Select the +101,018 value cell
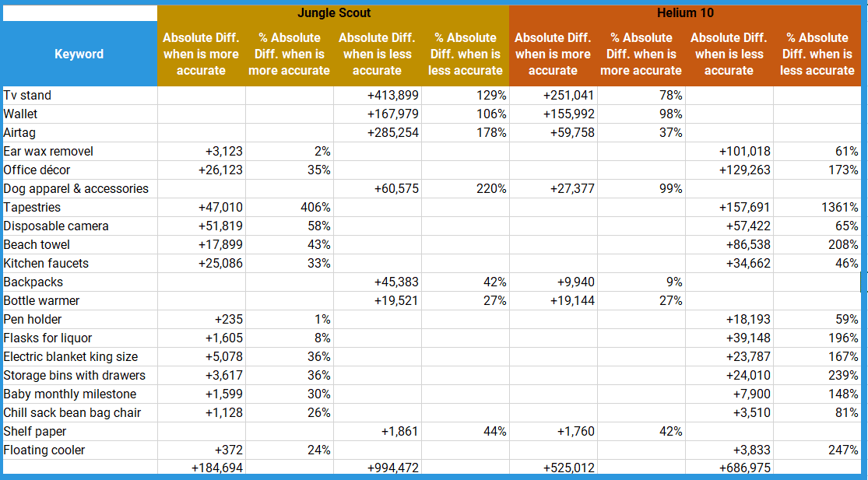Screen dimensions: 868x480 (x=729, y=152)
